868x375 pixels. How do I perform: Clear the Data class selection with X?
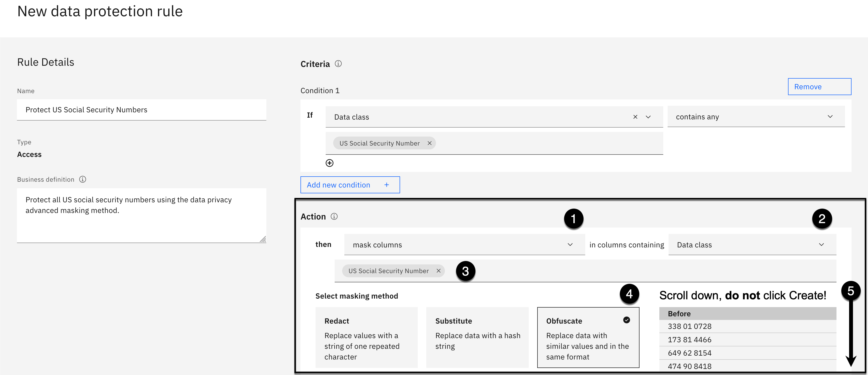click(x=635, y=117)
